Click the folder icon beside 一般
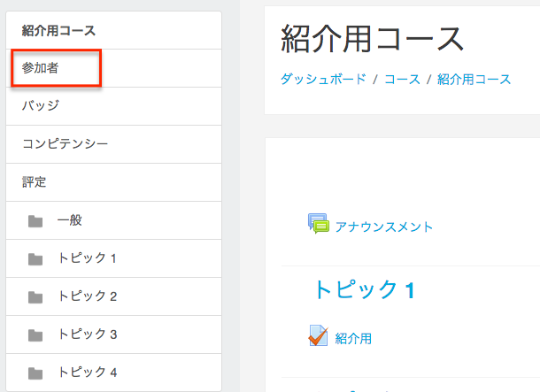Screen dimensions: 540x392 tap(35, 221)
